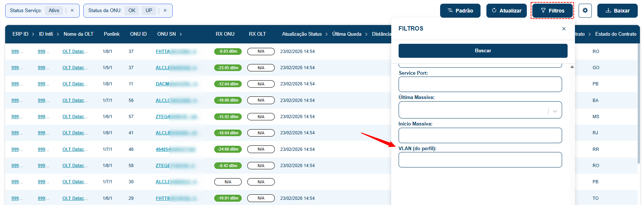Click the main table vertical scrollbar
The image size is (644, 205).
coord(639,103)
